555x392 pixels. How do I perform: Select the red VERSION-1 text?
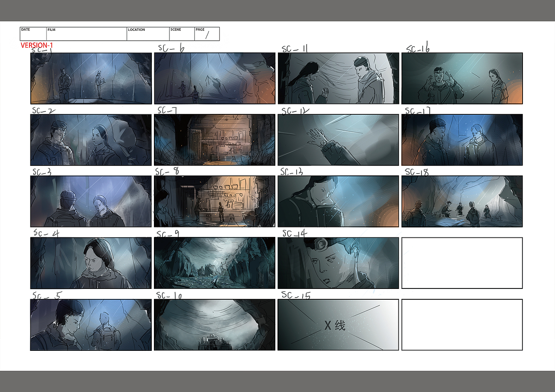coord(37,45)
